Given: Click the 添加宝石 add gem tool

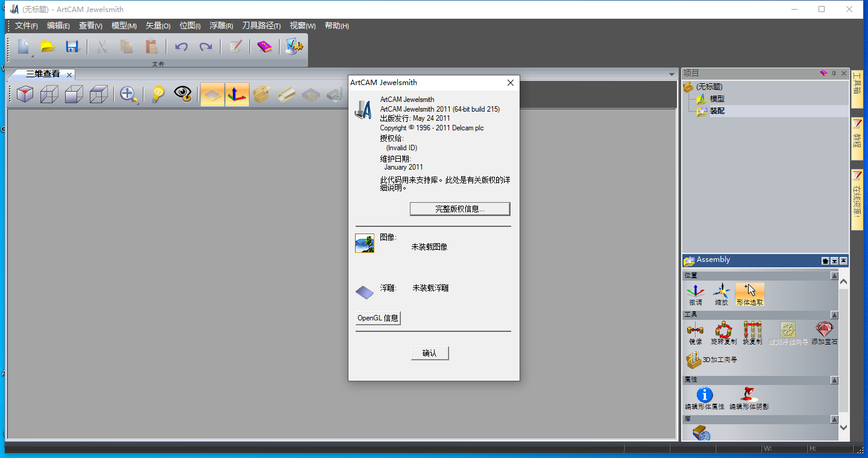Looking at the screenshot, I should tap(824, 334).
